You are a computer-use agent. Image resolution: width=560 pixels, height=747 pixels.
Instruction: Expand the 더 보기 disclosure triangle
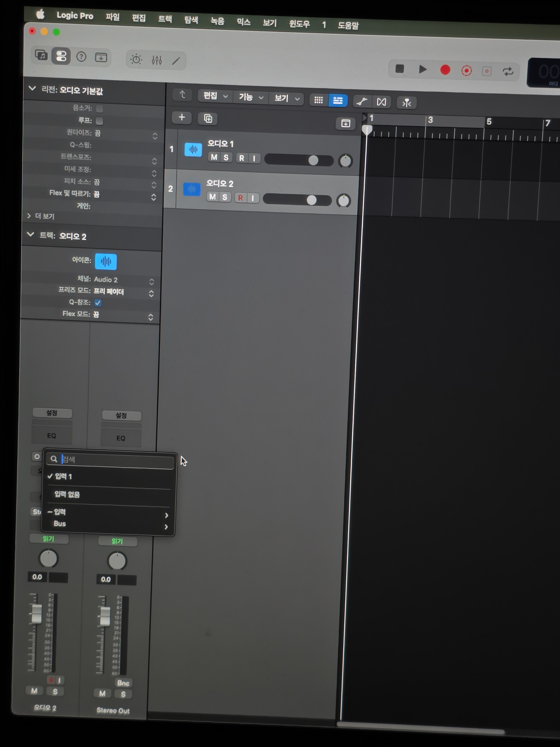29,216
